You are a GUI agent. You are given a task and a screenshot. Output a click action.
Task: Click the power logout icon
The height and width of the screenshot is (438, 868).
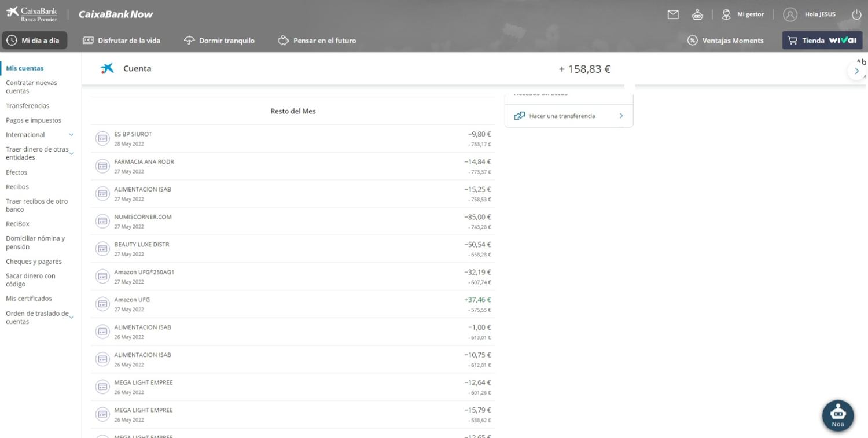pos(856,14)
